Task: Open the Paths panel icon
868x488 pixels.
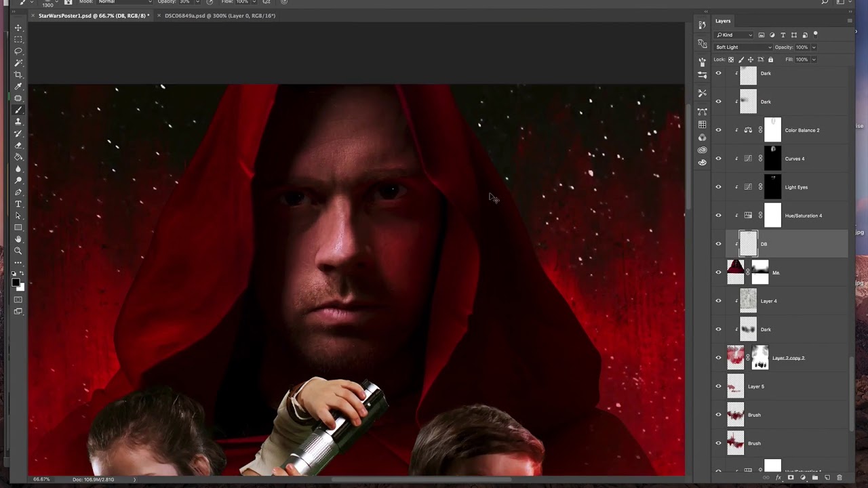Action: click(x=702, y=111)
